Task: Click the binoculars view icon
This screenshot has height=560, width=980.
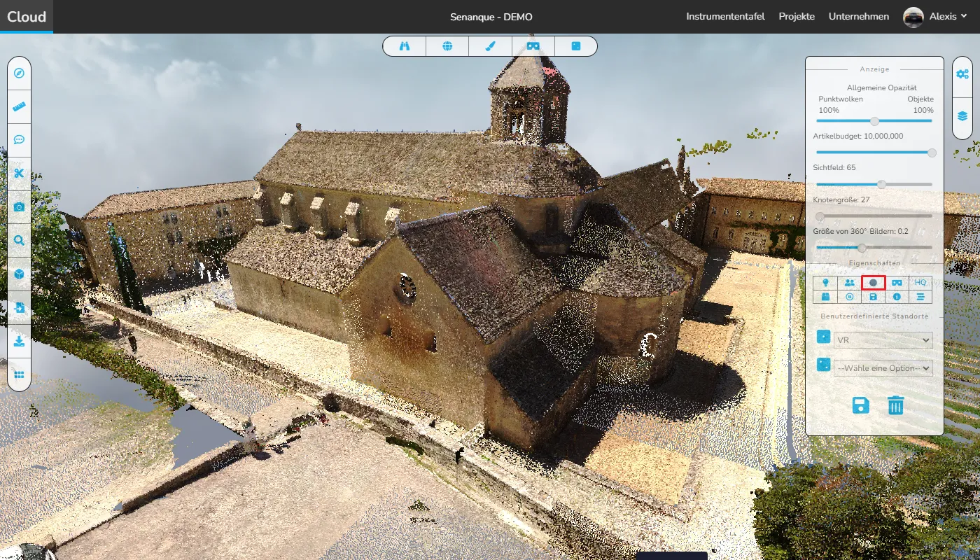Action: (404, 46)
